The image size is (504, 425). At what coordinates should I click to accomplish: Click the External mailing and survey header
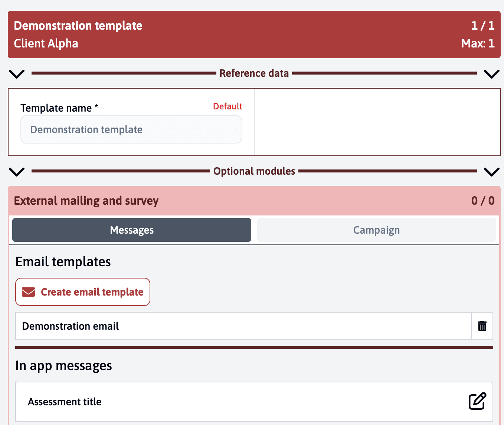[86, 201]
